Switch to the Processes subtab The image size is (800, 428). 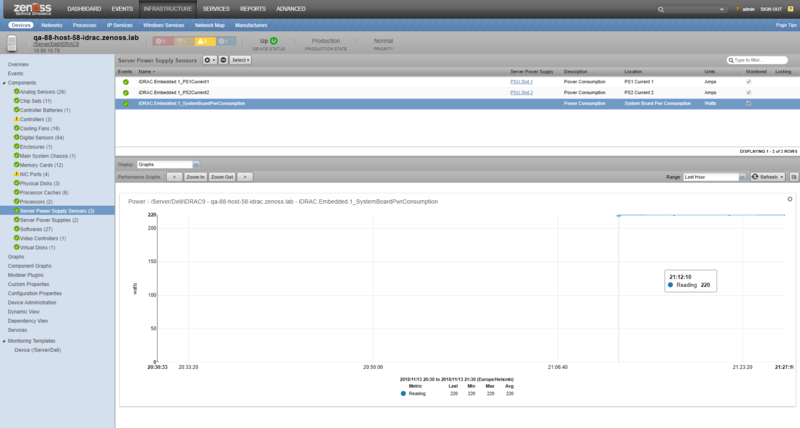click(84, 25)
